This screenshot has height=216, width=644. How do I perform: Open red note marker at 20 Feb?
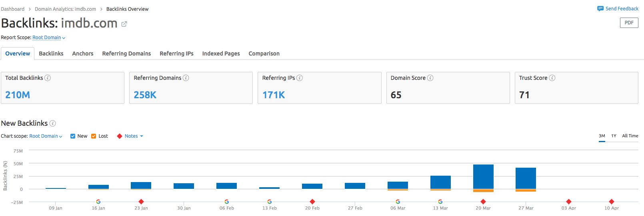[312, 202]
